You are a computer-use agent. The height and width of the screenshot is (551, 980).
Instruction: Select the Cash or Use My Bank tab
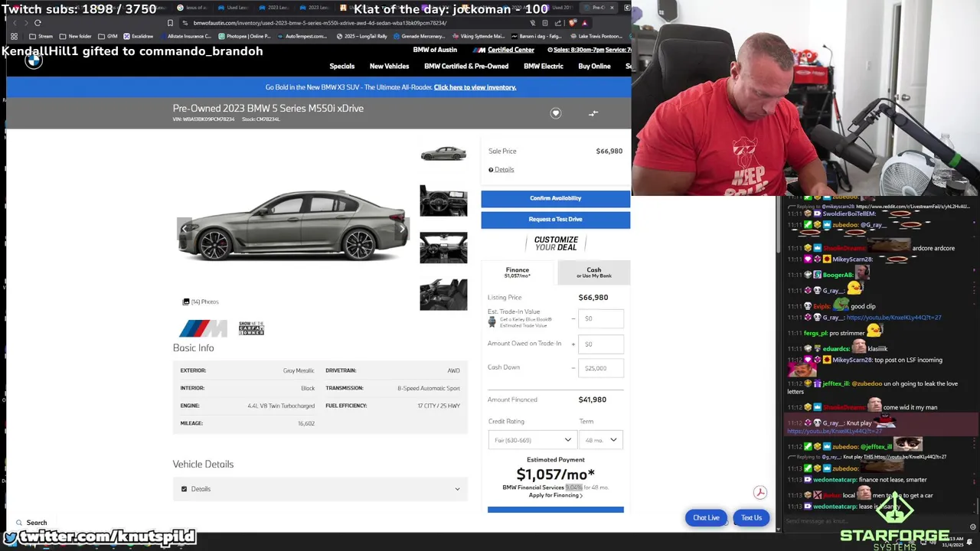[594, 272]
